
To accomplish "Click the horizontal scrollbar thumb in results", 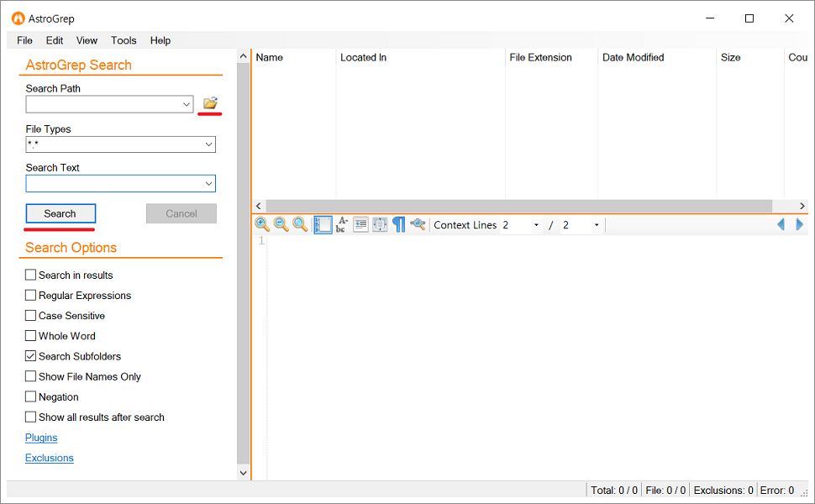I will 518,207.
